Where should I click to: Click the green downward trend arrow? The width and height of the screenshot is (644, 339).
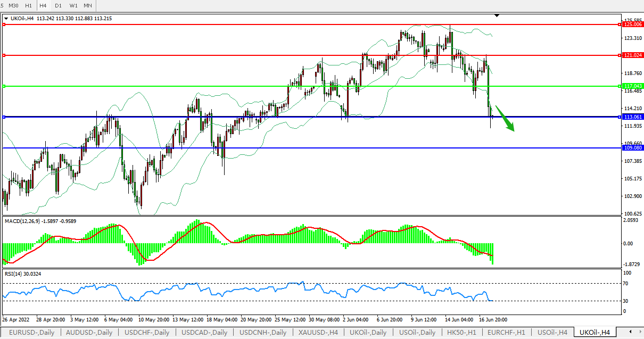(x=506, y=119)
